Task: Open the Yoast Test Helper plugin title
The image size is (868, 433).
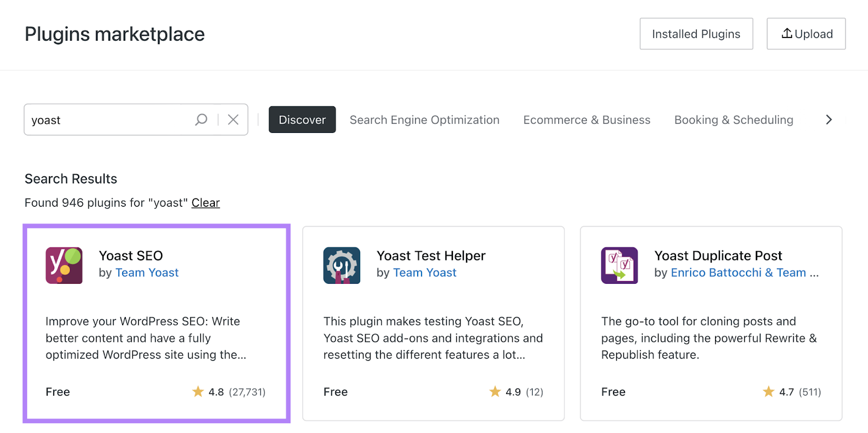Action: 431,256
